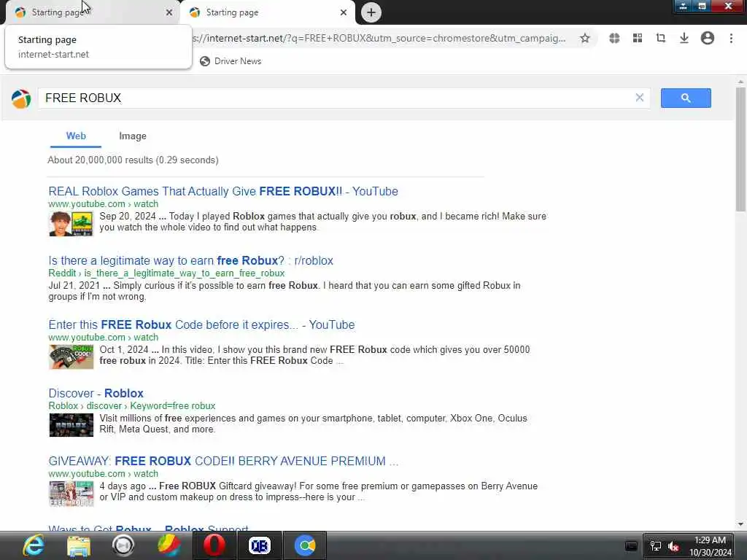Open GIVEAWAY FREE ROBUX CODE Berry Avenue result
Viewport: 747px width, 560px height.
click(223, 462)
